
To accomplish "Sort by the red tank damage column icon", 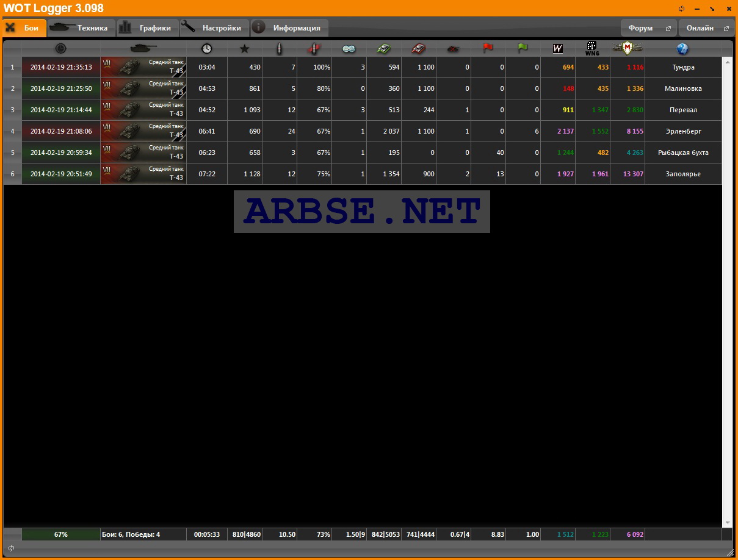I will pos(419,49).
